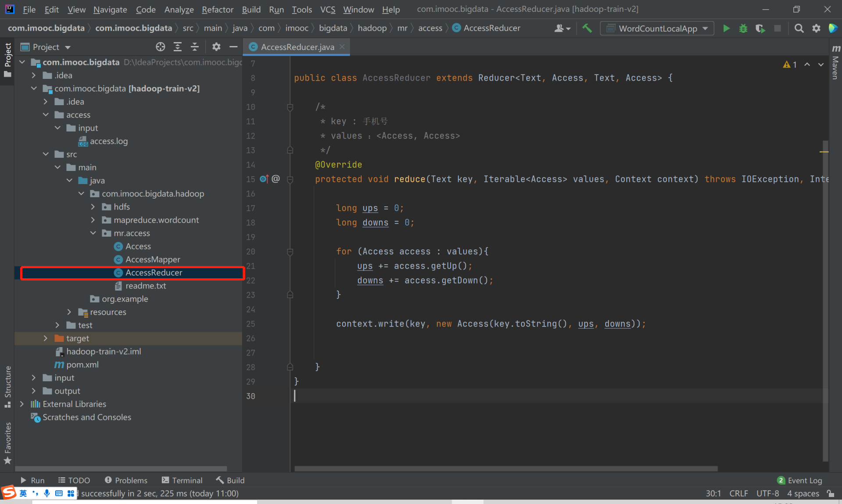Run with Coverage shield icon

coord(760,28)
